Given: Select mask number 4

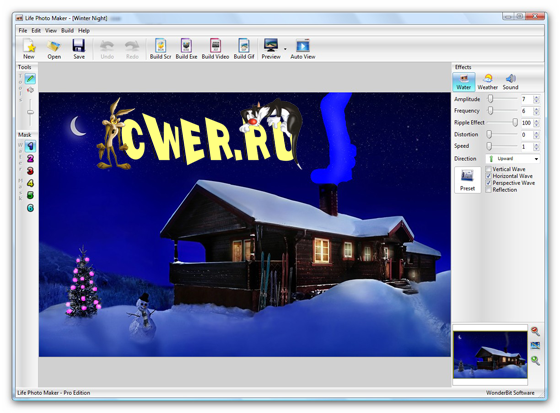Looking at the screenshot, I should point(30,183).
